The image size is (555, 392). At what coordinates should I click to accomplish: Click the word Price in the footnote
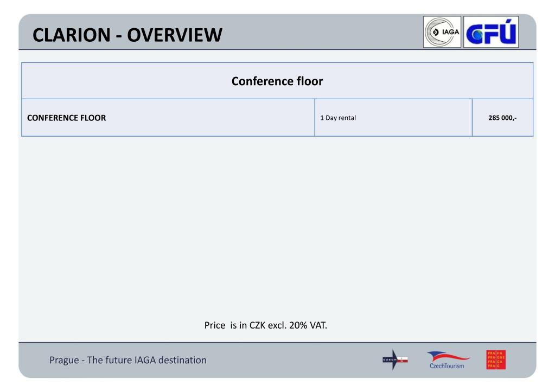tap(215, 325)
